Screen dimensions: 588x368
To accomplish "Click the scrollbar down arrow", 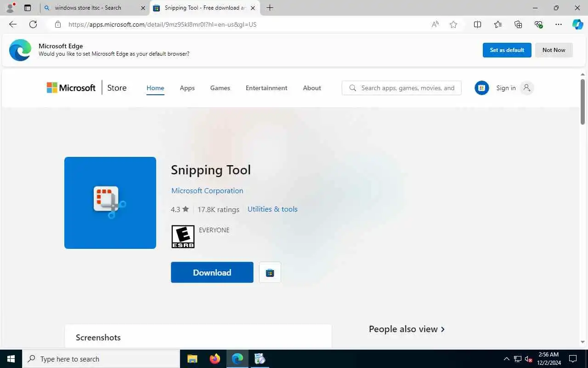I will tap(583, 342).
